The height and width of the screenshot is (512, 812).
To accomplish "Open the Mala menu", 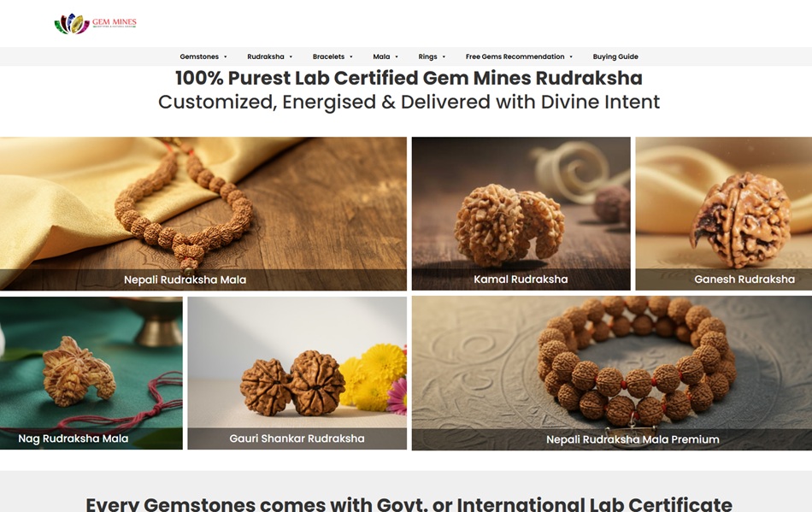I will [385, 56].
